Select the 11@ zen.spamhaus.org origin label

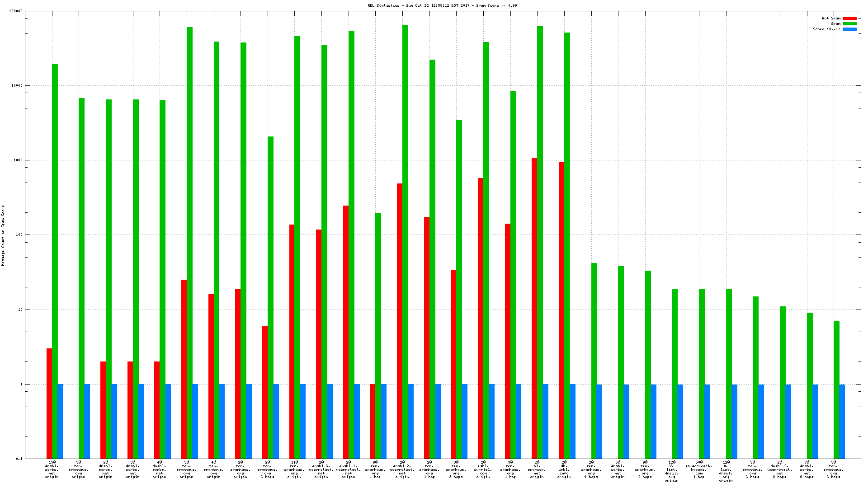(x=294, y=469)
